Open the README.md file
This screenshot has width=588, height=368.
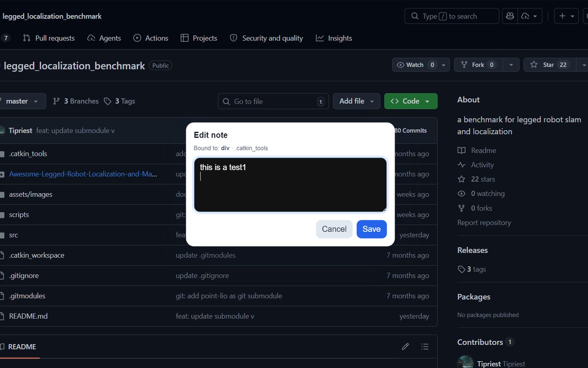pos(28,316)
